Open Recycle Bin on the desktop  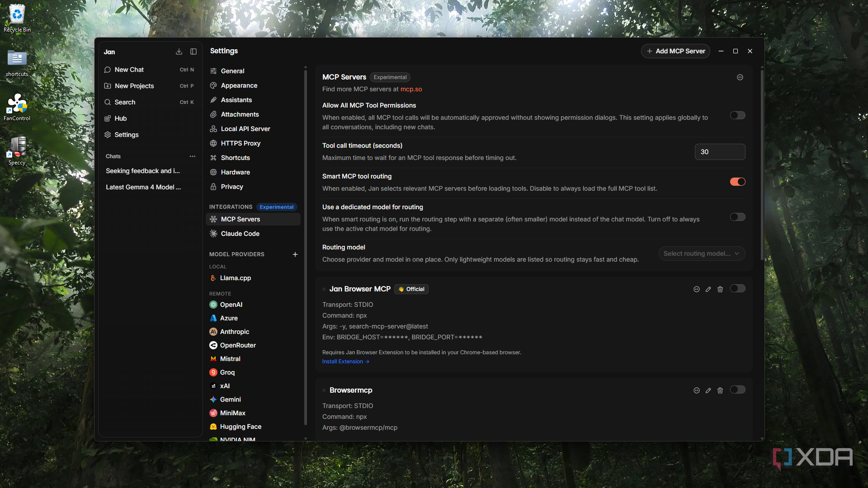click(17, 18)
